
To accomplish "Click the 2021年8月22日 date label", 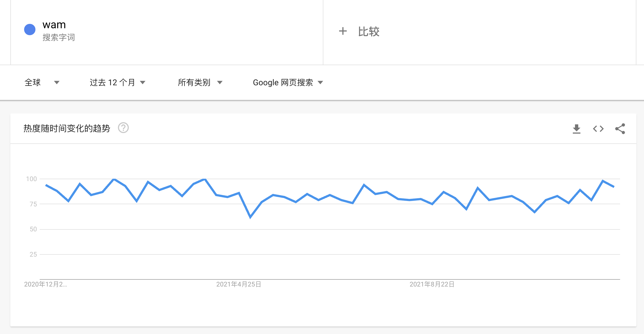I will (432, 284).
